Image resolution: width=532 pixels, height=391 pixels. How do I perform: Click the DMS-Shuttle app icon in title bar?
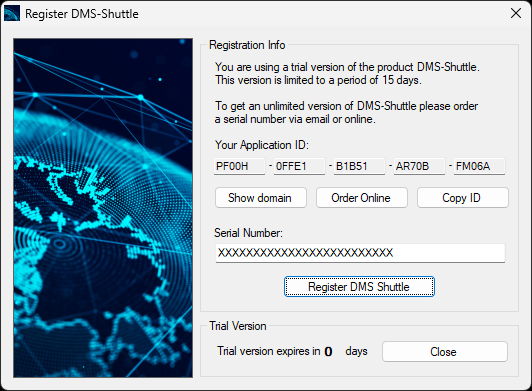[12, 14]
